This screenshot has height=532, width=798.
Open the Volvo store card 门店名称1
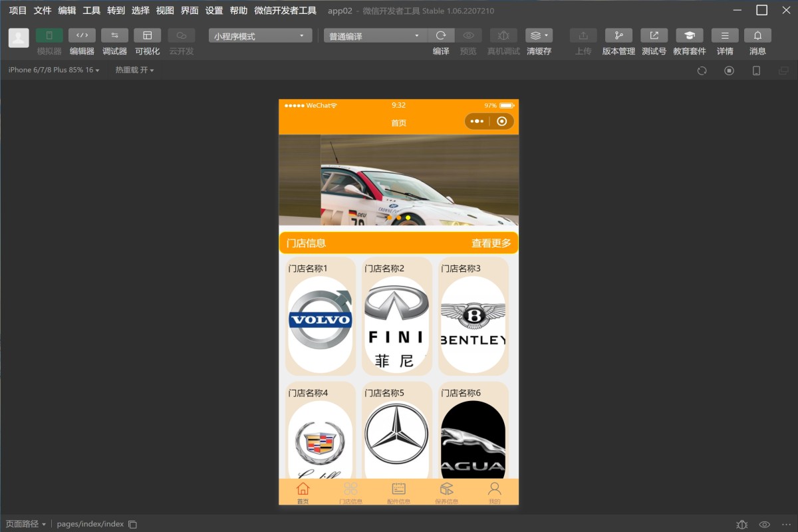click(321, 317)
